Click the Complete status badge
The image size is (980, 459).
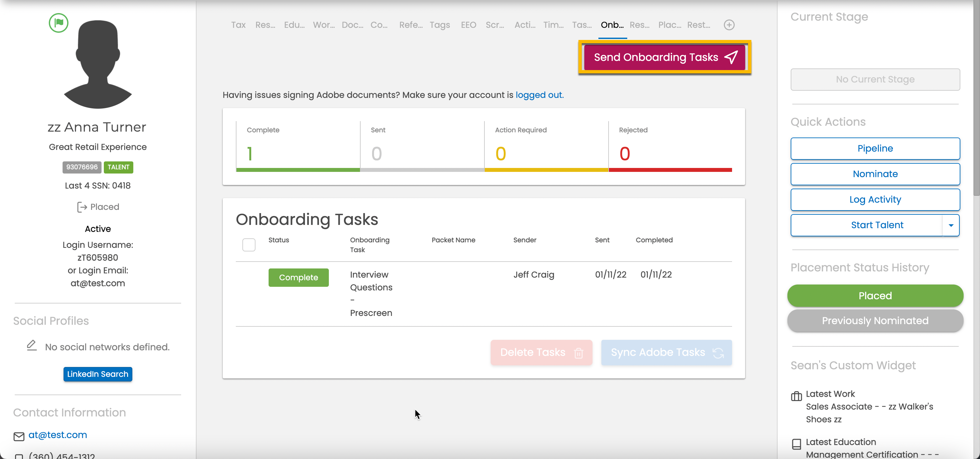coord(298,277)
